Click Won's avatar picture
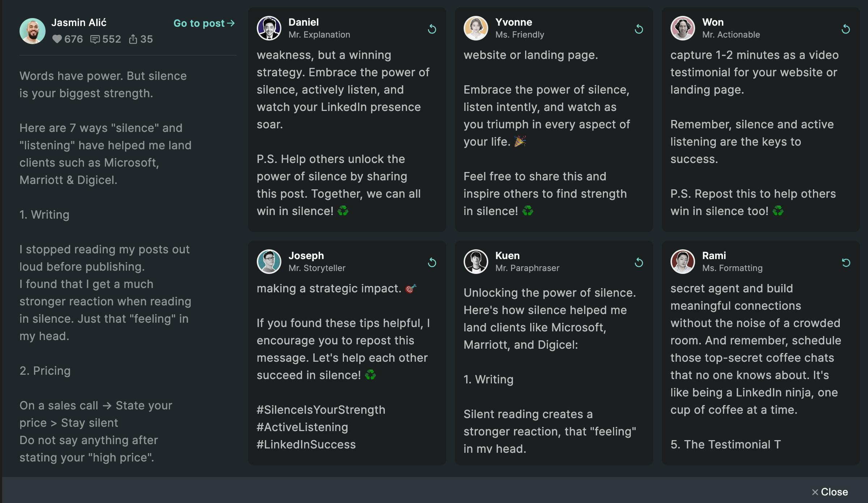 tap(683, 28)
